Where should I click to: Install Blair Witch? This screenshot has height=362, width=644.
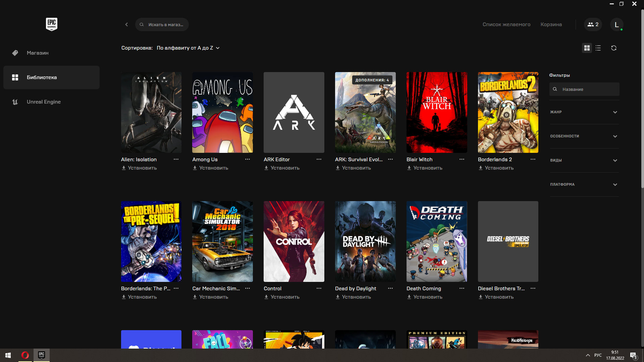[x=425, y=168]
